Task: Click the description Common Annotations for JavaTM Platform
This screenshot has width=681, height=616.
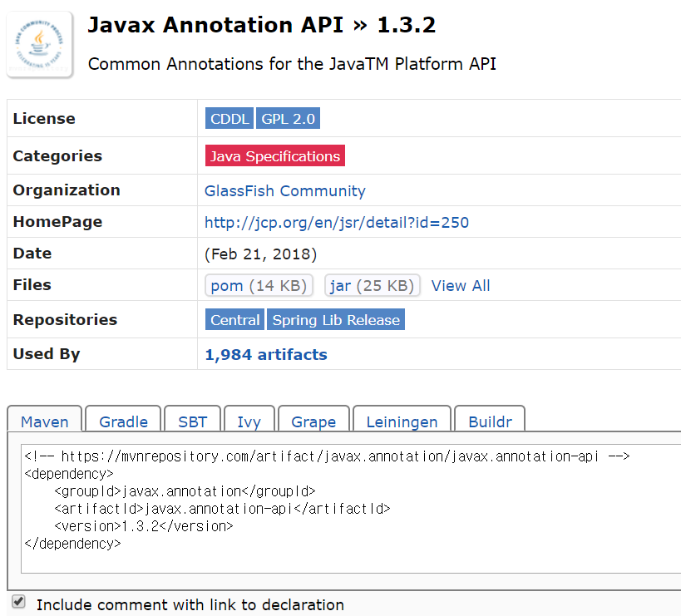Action: 292,64
